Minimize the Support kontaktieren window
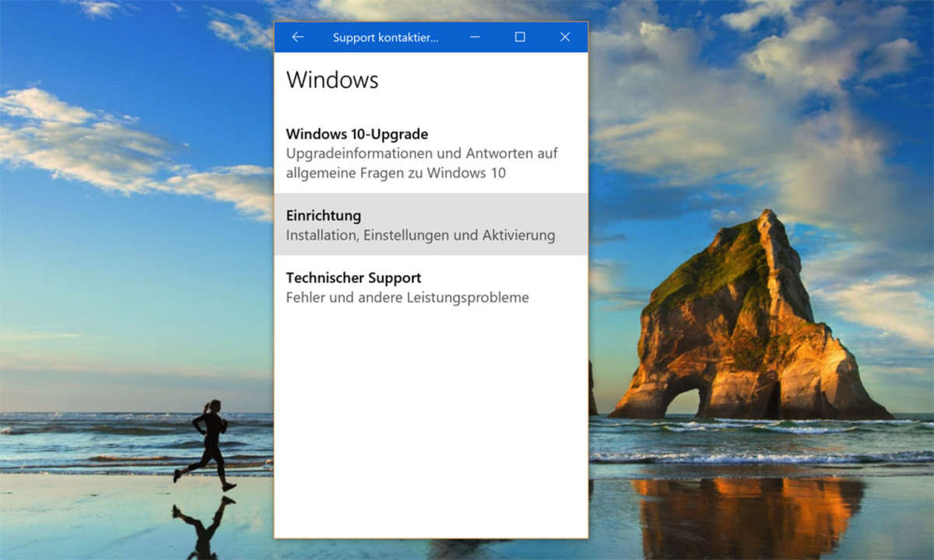Screen dimensions: 934x560 [x=475, y=37]
